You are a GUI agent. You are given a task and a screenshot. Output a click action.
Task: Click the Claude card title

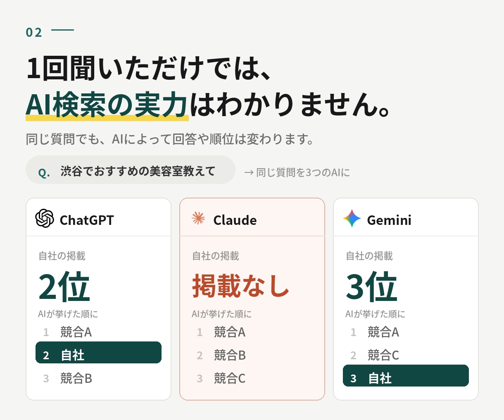coord(235,220)
